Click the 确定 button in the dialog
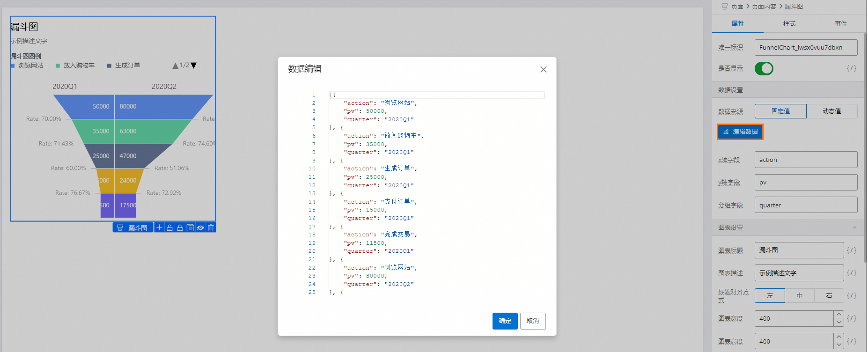This screenshot has height=352, width=868. click(505, 321)
